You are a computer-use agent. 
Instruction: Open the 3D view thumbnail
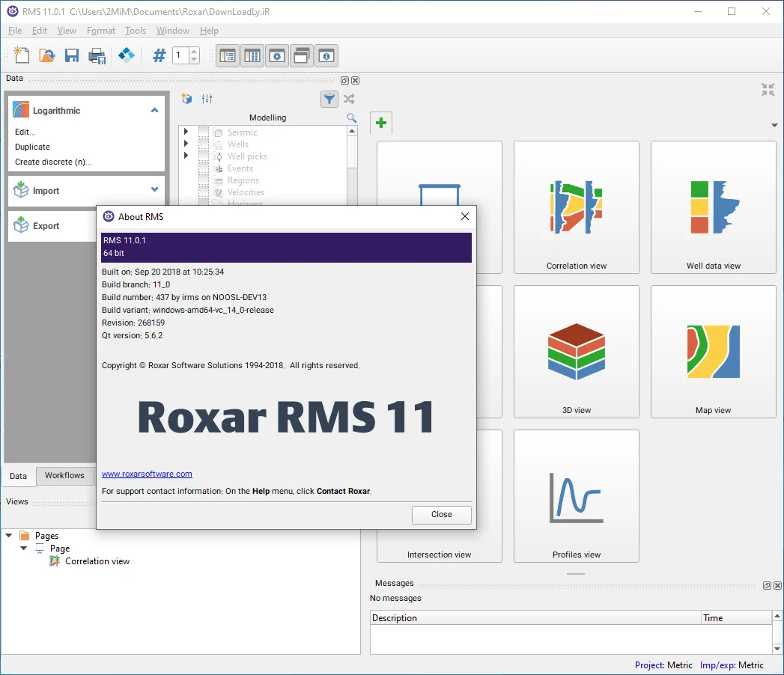point(576,352)
